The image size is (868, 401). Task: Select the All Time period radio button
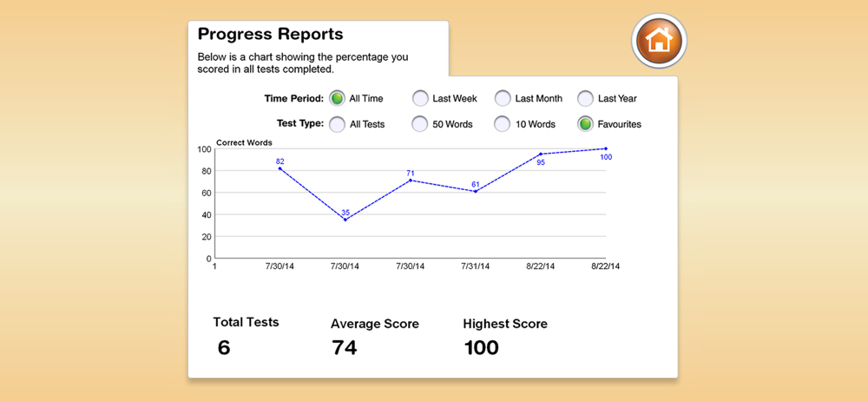(337, 99)
